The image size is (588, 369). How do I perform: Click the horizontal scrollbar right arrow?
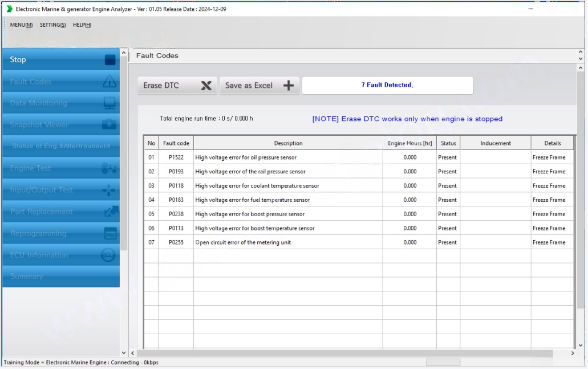tap(573, 354)
